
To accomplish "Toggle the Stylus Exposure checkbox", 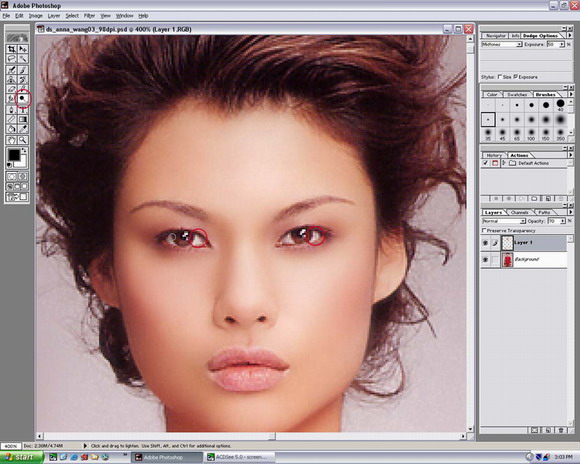I will (x=516, y=77).
